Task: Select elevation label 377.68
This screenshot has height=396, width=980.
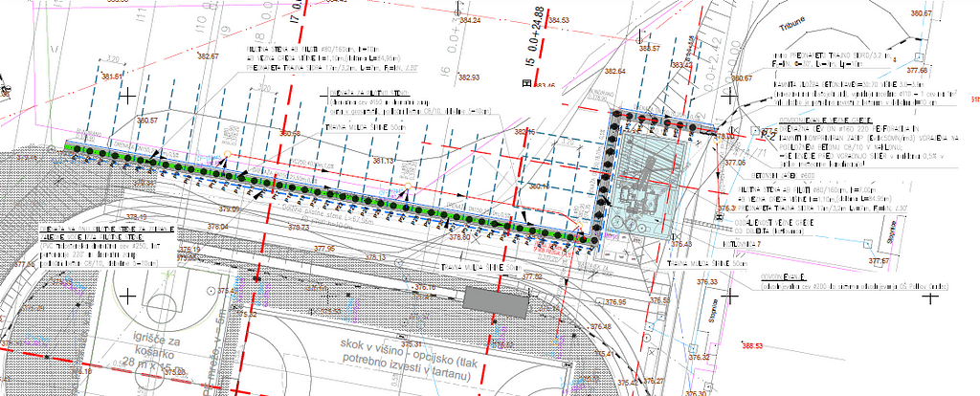Action: pos(917,71)
